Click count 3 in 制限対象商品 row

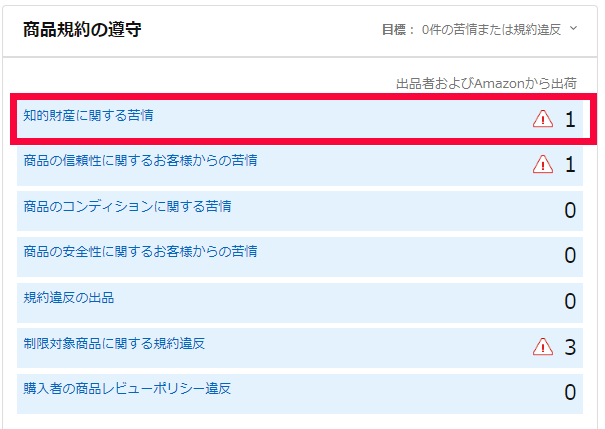coord(570,347)
